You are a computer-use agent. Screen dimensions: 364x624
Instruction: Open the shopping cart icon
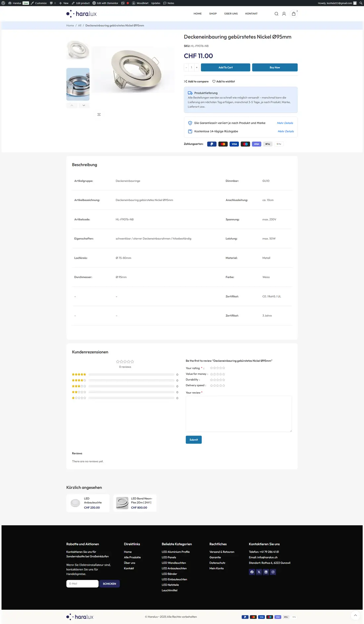(294, 14)
